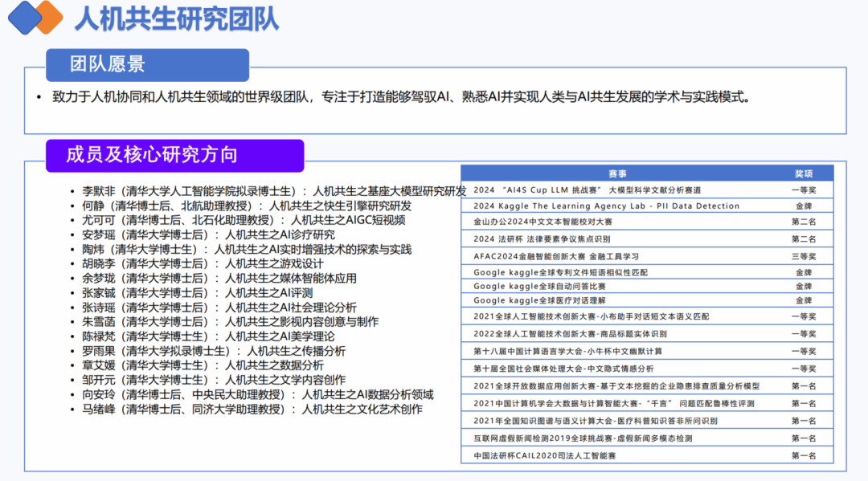Viewport: 868px width, 481px height.
Task: Select the member row "李默非"
Action: pyautogui.click(x=274, y=191)
